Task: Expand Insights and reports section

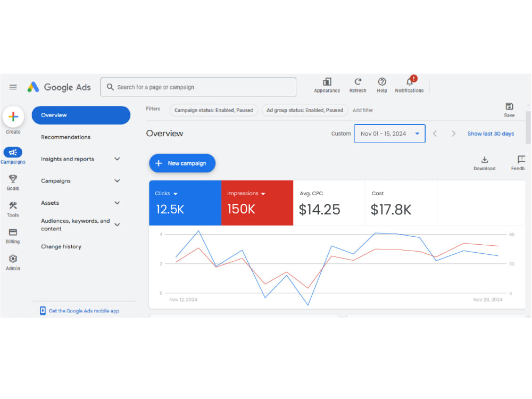Action: [x=117, y=159]
